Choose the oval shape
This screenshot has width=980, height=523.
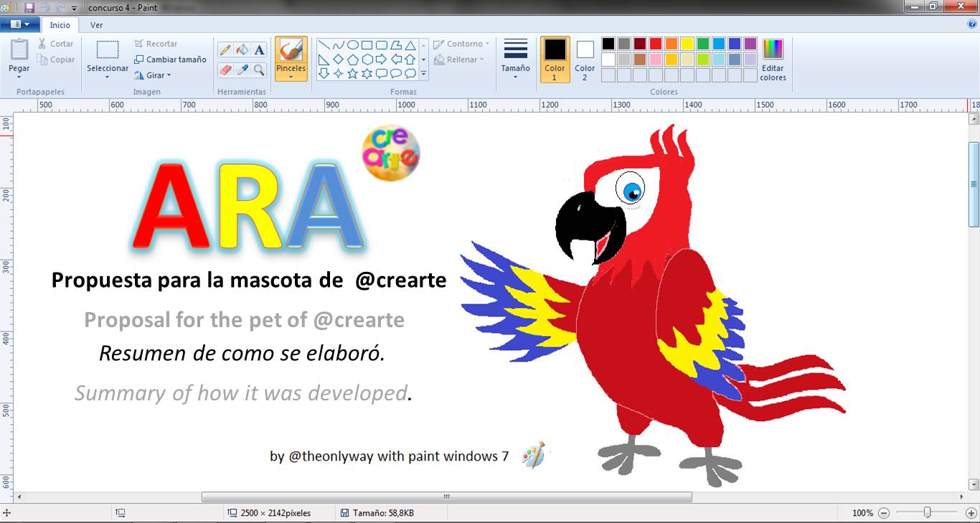click(x=353, y=44)
